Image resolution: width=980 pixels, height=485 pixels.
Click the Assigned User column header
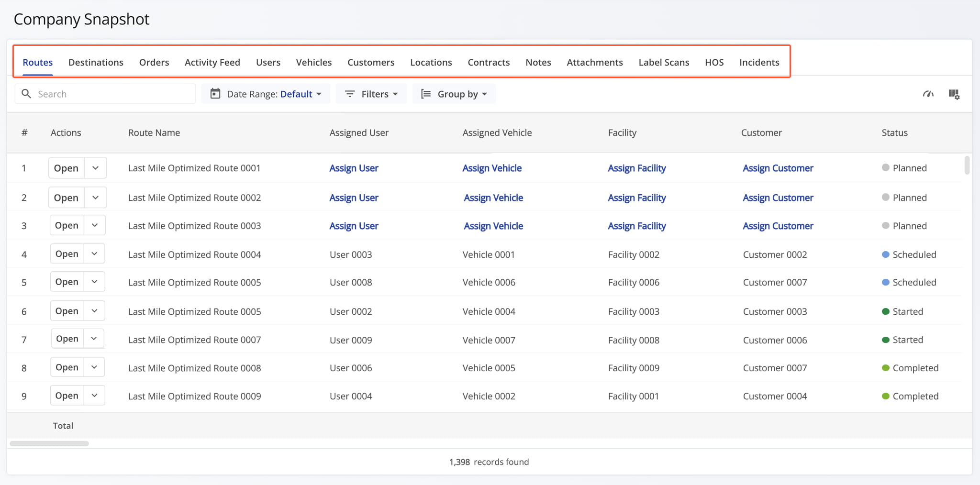359,132
